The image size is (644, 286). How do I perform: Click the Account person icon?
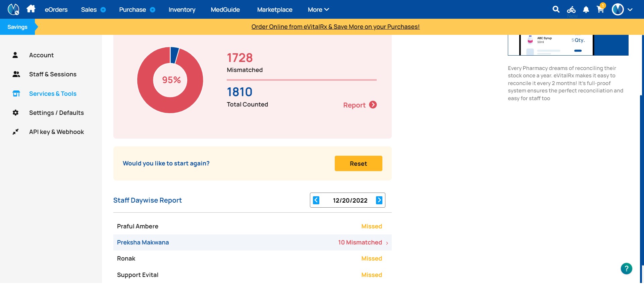[15, 55]
